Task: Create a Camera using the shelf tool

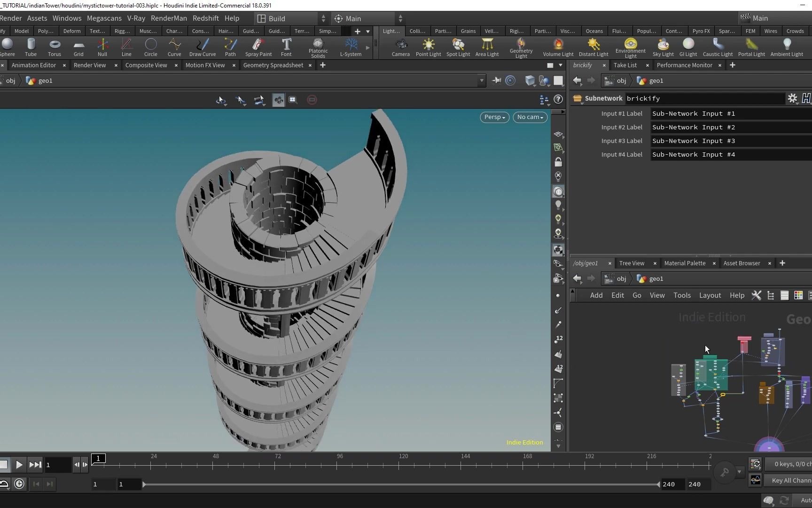Action: pyautogui.click(x=400, y=47)
